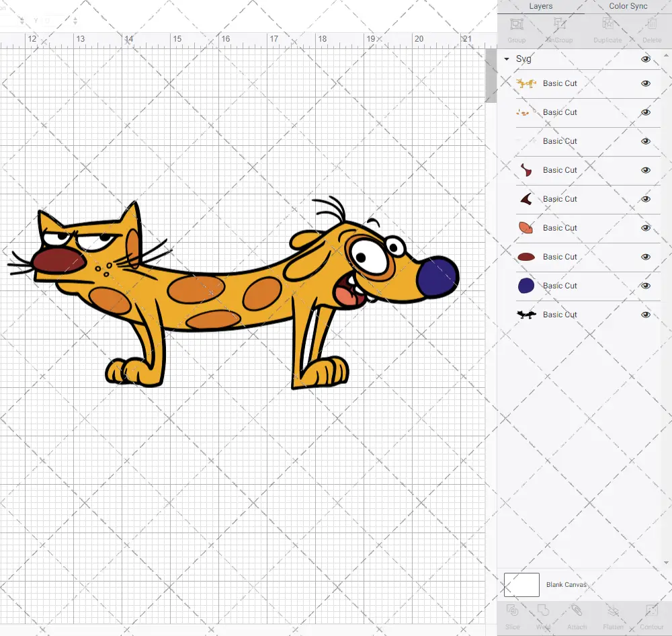672x636 pixels.
Task: Click the Duplicate icon
Action: (607, 24)
